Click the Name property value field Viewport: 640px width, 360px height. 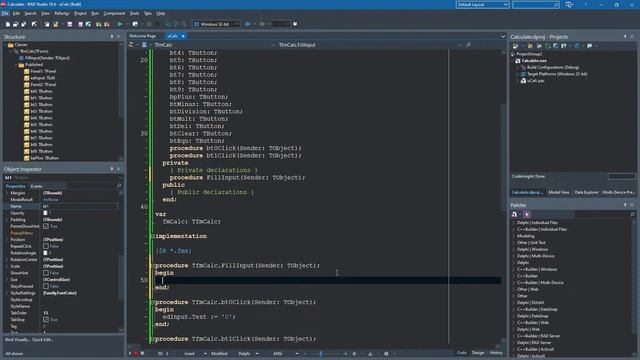click(80, 207)
